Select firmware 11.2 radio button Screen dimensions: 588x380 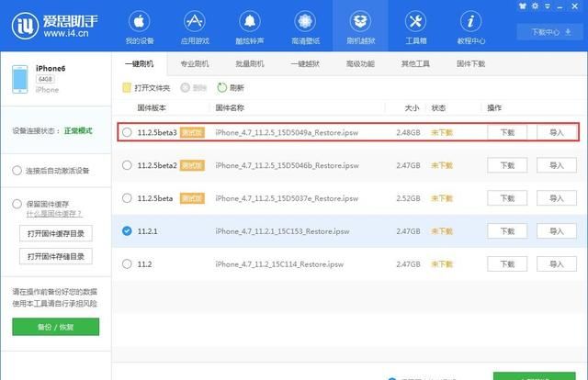click(127, 263)
